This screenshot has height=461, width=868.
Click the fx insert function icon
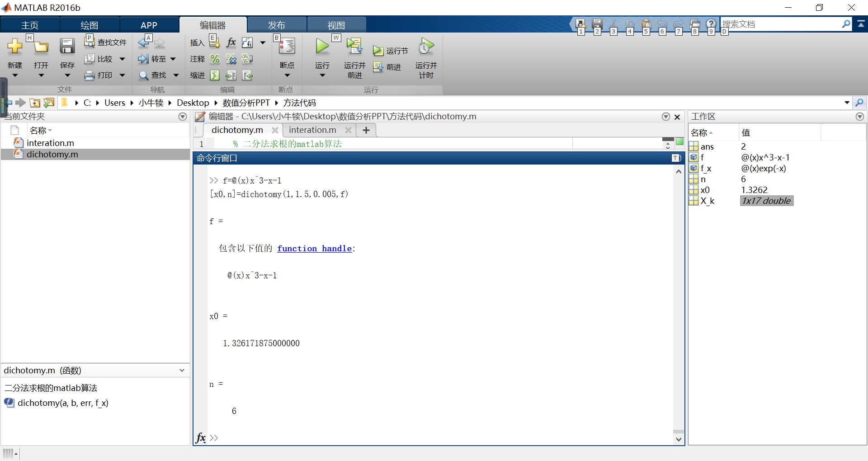(231, 42)
